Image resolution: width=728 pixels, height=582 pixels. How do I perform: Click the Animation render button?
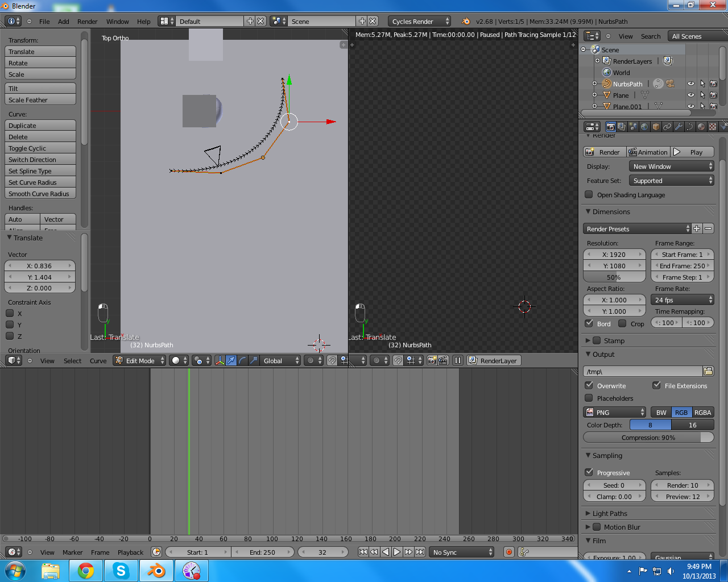pos(647,152)
